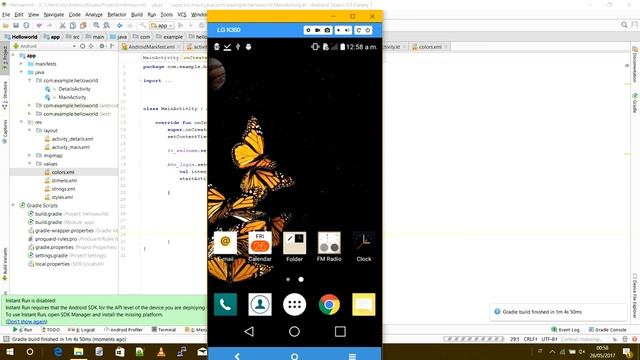Open the Calendar app on phone

[x=260, y=247]
